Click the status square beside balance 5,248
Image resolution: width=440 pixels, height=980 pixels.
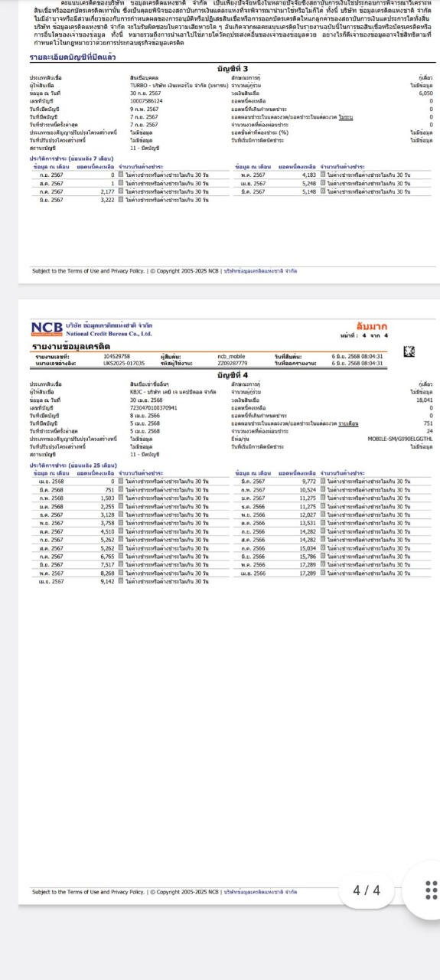(323, 183)
